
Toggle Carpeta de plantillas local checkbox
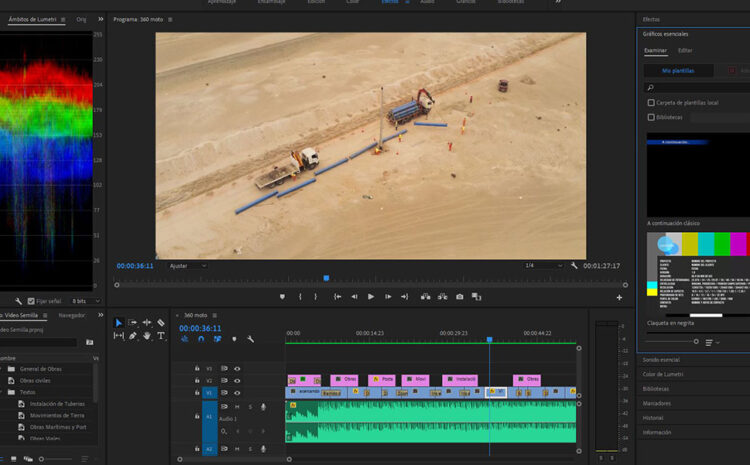651,102
